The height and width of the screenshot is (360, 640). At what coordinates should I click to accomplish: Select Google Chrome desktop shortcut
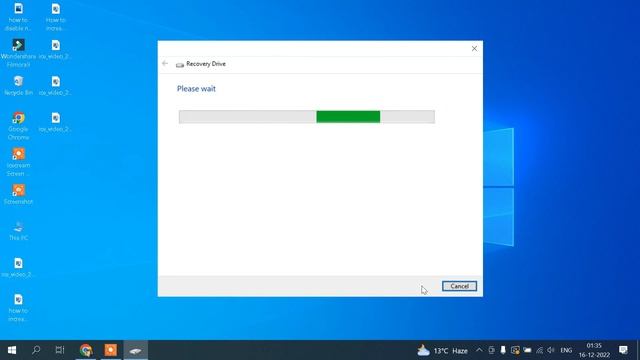(18, 126)
